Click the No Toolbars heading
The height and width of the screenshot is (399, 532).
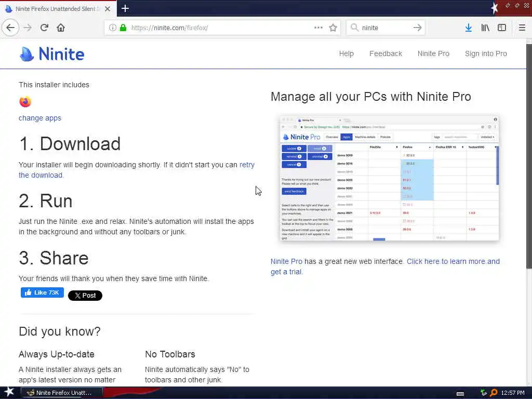tap(170, 354)
